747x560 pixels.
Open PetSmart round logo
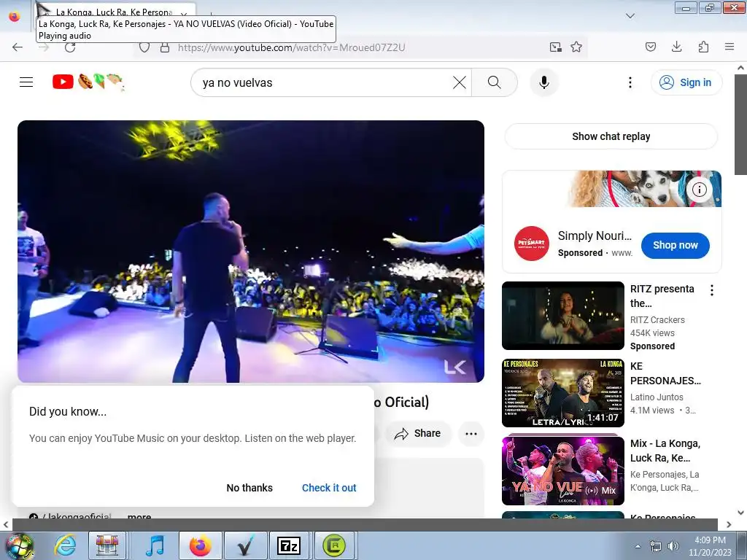(x=531, y=244)
